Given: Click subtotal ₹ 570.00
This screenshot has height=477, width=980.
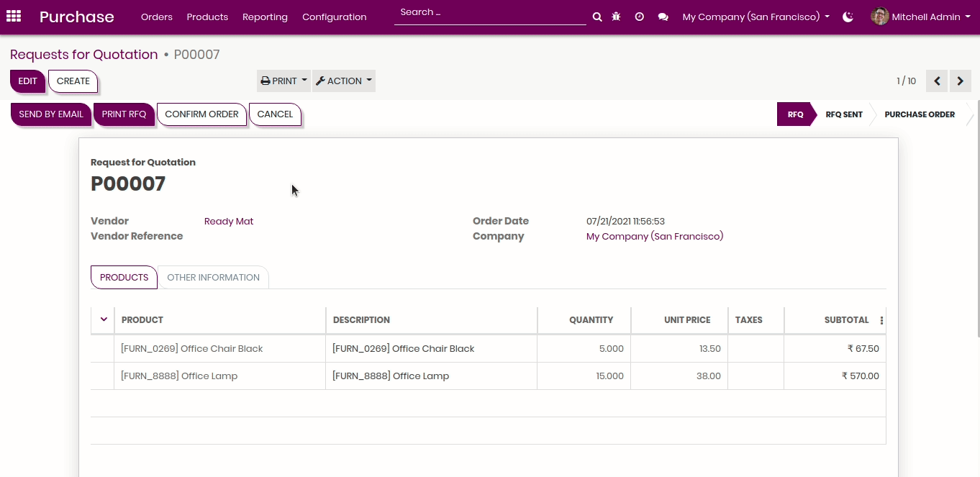Looking at the screenshot, I should point(860,376).
